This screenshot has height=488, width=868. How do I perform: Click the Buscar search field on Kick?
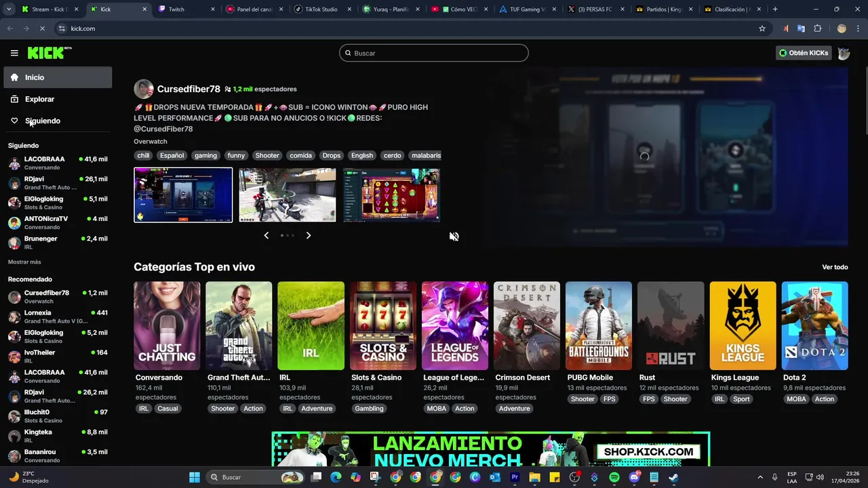[x=434, y=53]
